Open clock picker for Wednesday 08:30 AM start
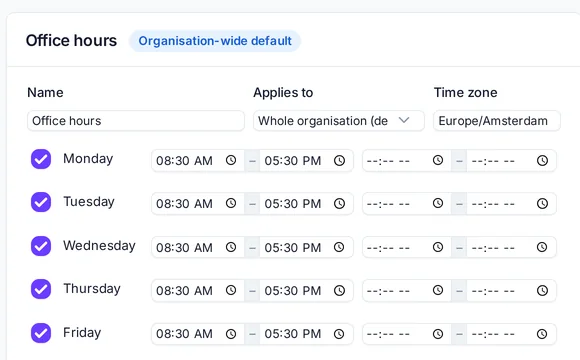 [231, 247]
